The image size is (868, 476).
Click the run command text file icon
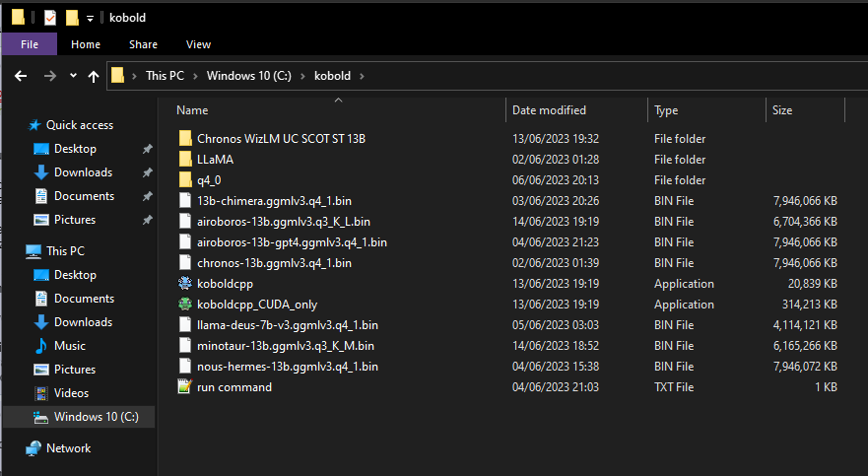185,386
